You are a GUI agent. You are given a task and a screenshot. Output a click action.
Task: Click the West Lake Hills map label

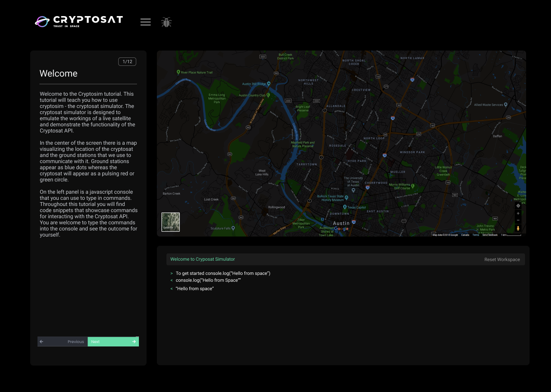click(x=262, y=173)
